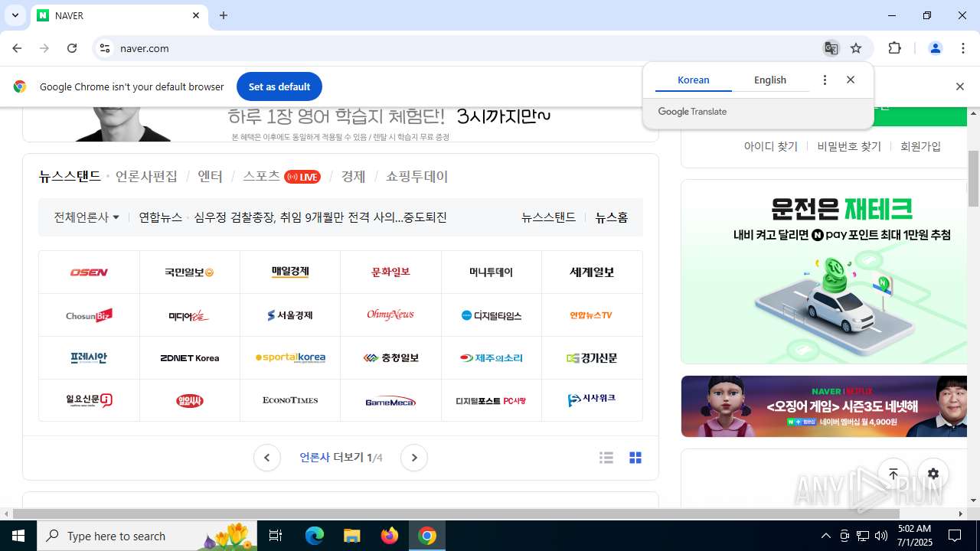Open the OSEN press logo

coord(90,272)
